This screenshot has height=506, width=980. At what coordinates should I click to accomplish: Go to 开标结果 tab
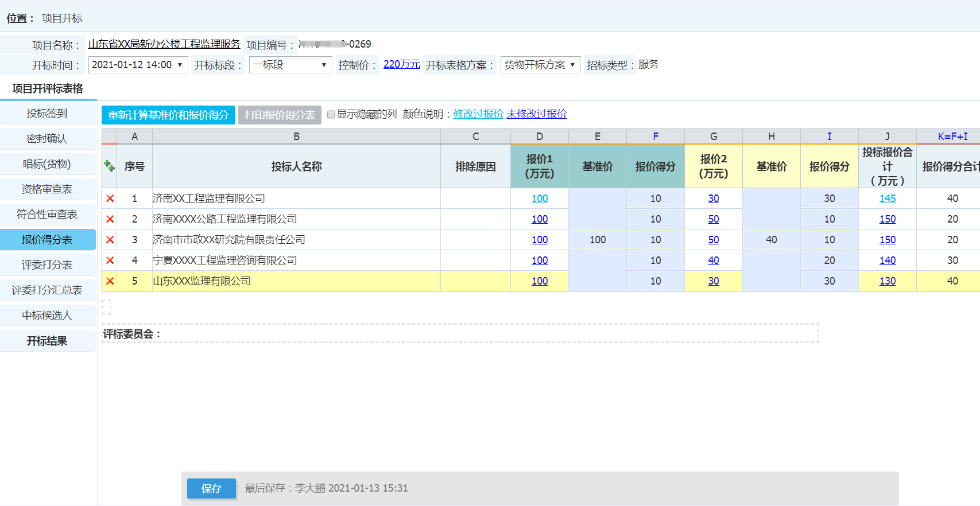48,341
